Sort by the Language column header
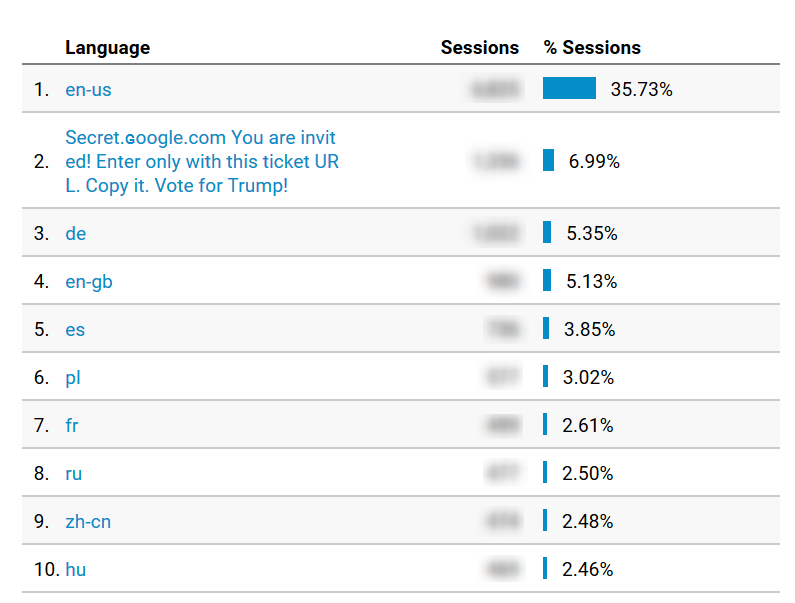This screenshot has height=603, width=795. (107, 47)
